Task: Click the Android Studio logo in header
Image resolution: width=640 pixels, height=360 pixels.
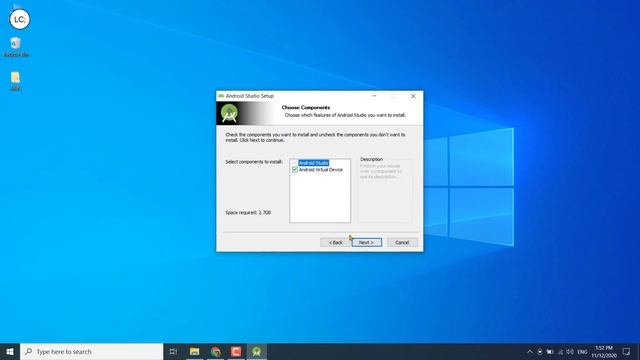Action: click(x=229, y=113)
